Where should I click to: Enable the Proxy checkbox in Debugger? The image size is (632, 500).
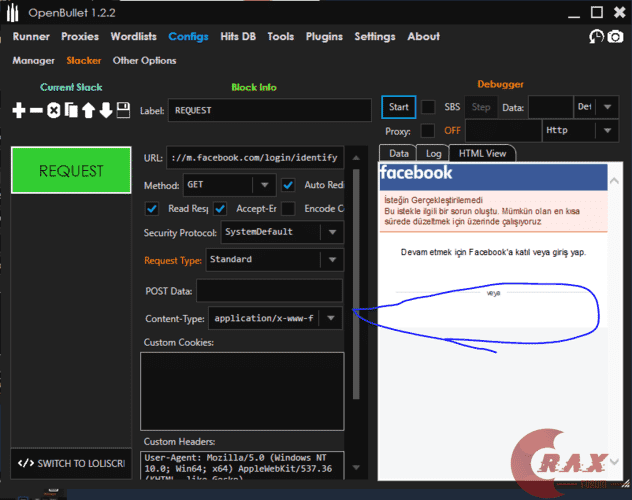click(x=428, y=131)
